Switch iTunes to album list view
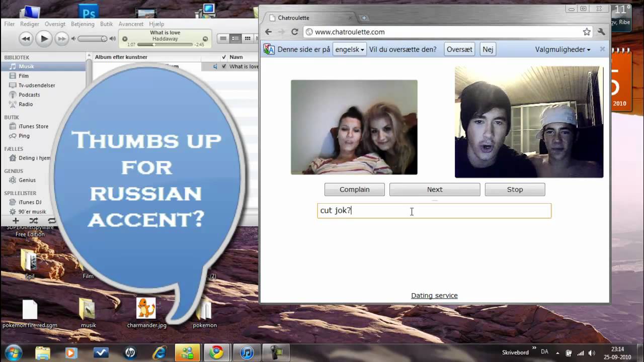The image size is (644, 362). pos(235,39)
